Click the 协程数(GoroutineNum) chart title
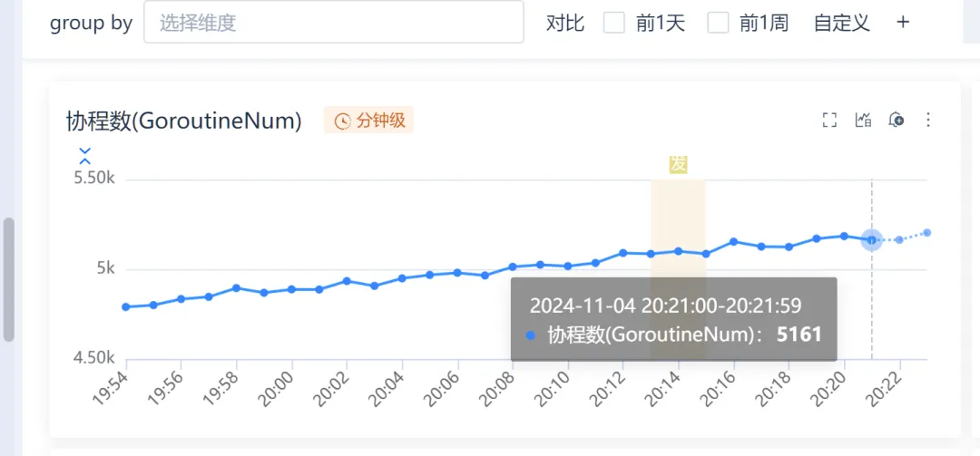 (184, 121)
